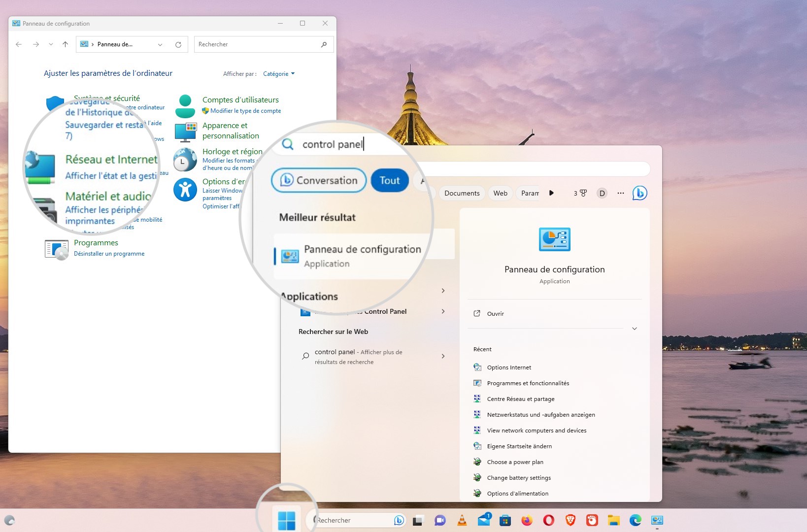
Task: Open Bing chat icon in search panel
Action: (x=640, y=193)
